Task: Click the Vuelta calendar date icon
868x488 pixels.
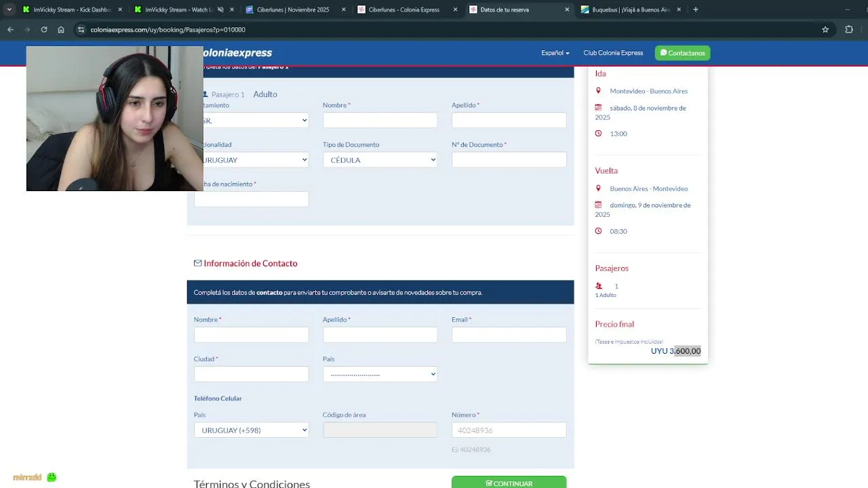Action: (598, 205)
